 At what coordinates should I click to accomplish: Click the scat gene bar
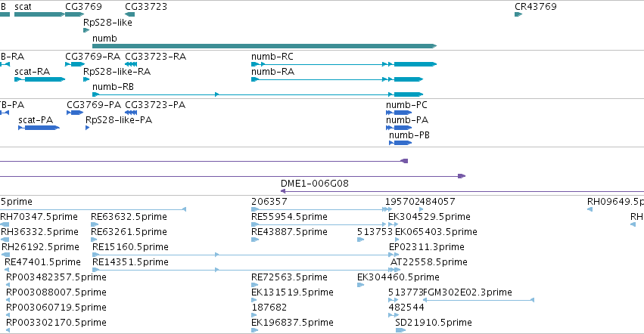click(x=39, y=14)
